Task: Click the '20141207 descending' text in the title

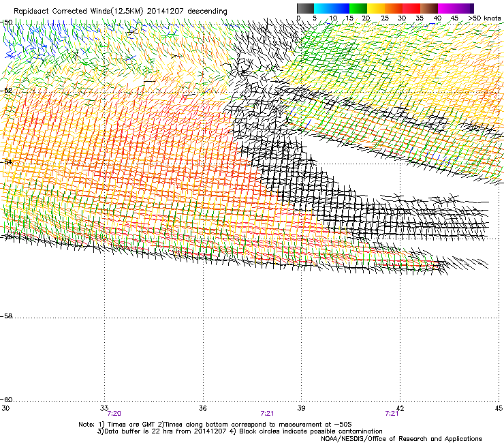Action: coord(187,12)
